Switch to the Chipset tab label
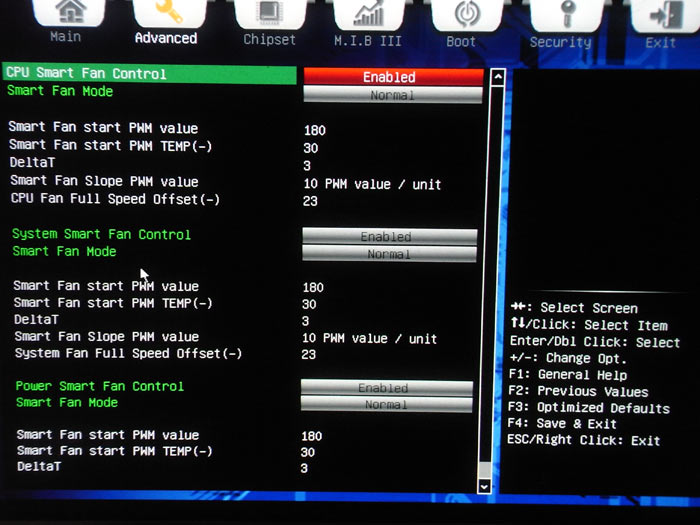The width and height of the screenshot is (700, 525). pyautogui.click(x=270, y=40)
